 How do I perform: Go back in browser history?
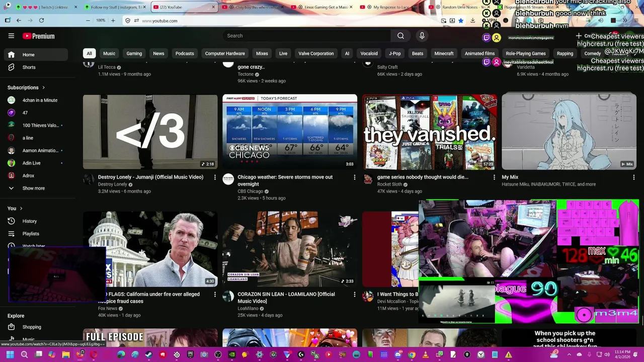coord(19,21)
